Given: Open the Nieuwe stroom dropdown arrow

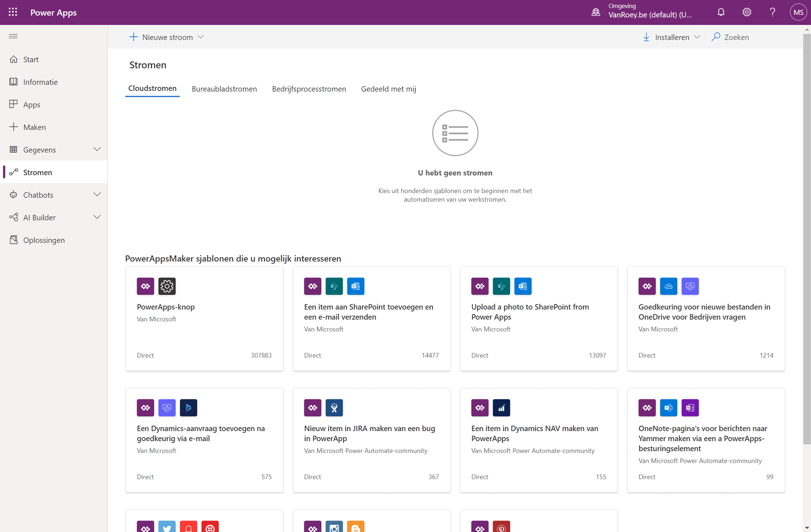Looking at the screenshot, I should coord(201,37).
